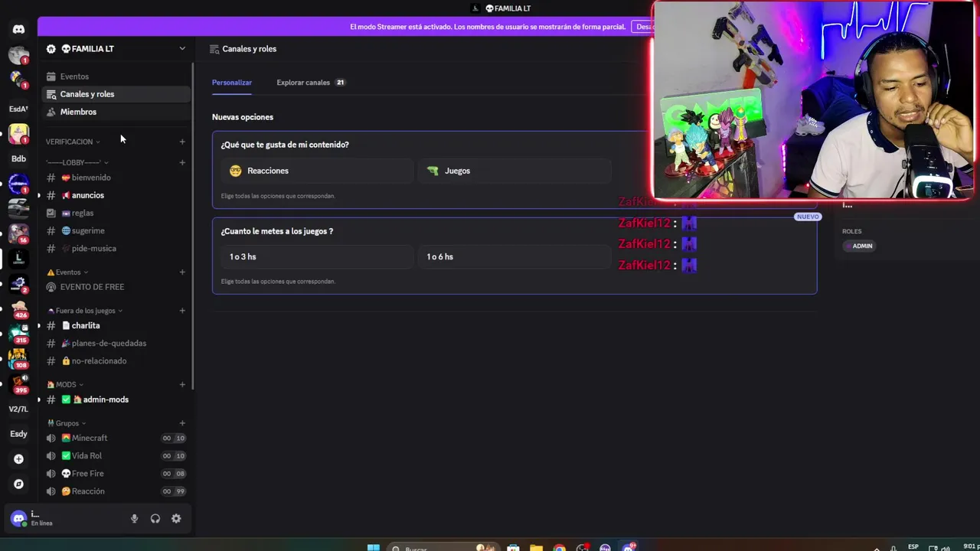Collapse the Eventos channel category

67,272
